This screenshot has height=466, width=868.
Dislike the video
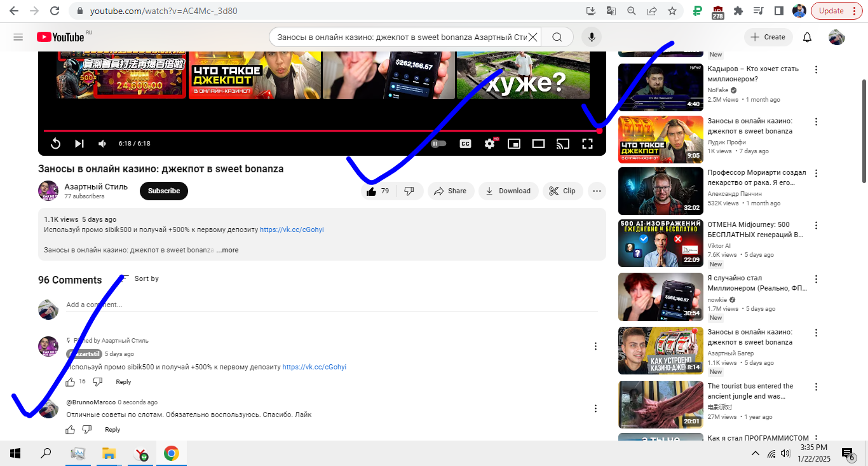(410, 191)
